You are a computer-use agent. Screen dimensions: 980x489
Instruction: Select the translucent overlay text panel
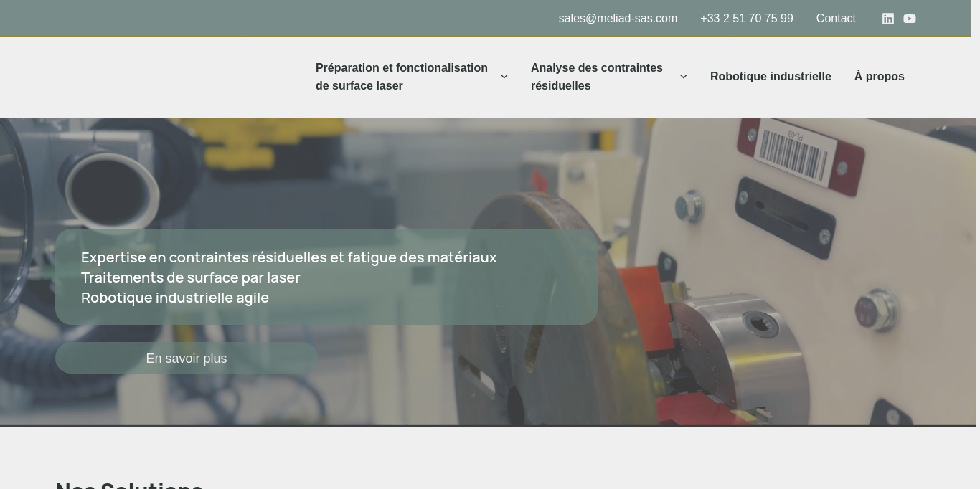[x=326, y=277]
